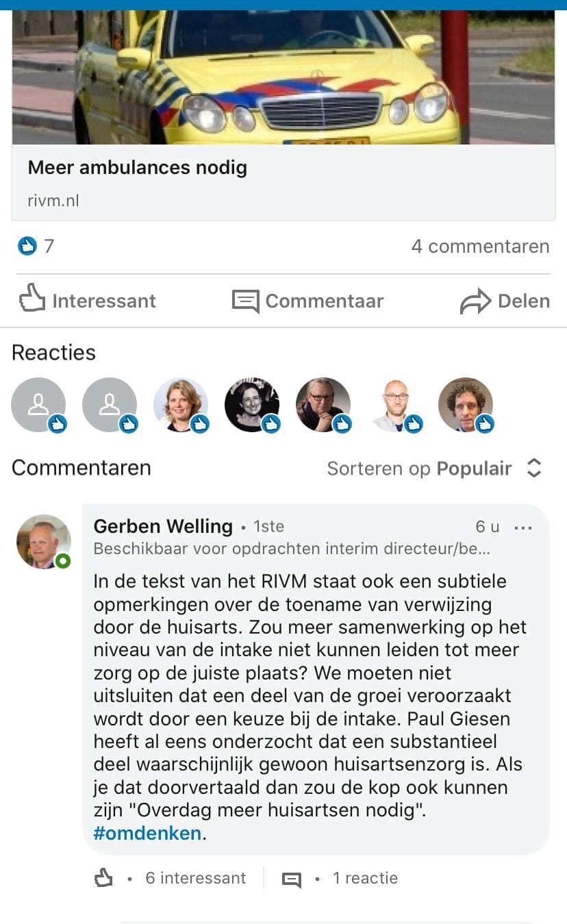Screen dimensions: 567x924
Task: Tap the Delen share arrow icon
Action: pyautogui.click(x=475, y=301)
